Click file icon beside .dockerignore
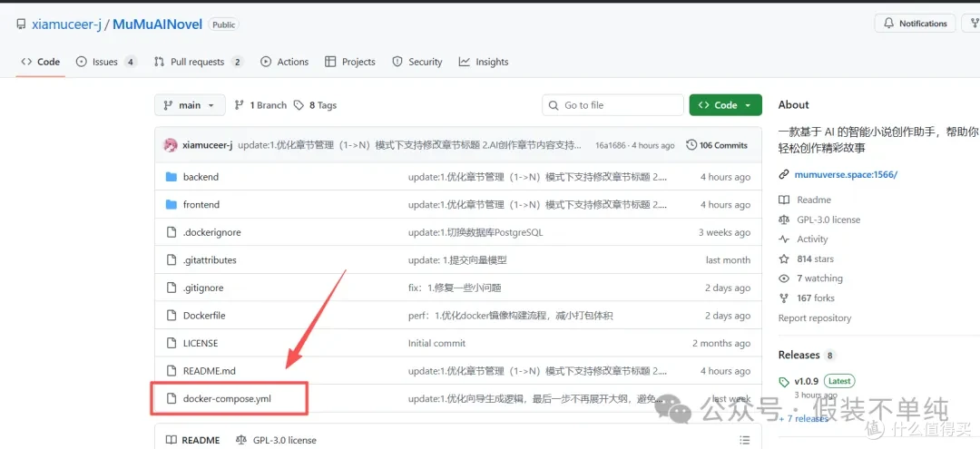The width and height of the screenshot is (980, 449). click(x=171, y=232)
